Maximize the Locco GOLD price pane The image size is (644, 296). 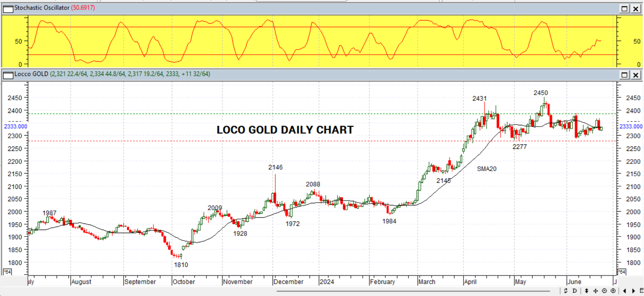pos(624,75)
